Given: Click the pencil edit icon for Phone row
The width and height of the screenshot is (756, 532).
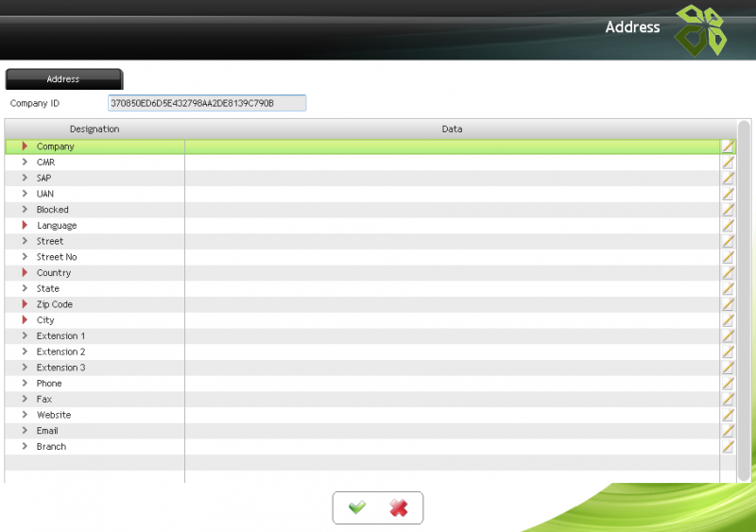Looking at the screenshot, I should coord(728,384).
